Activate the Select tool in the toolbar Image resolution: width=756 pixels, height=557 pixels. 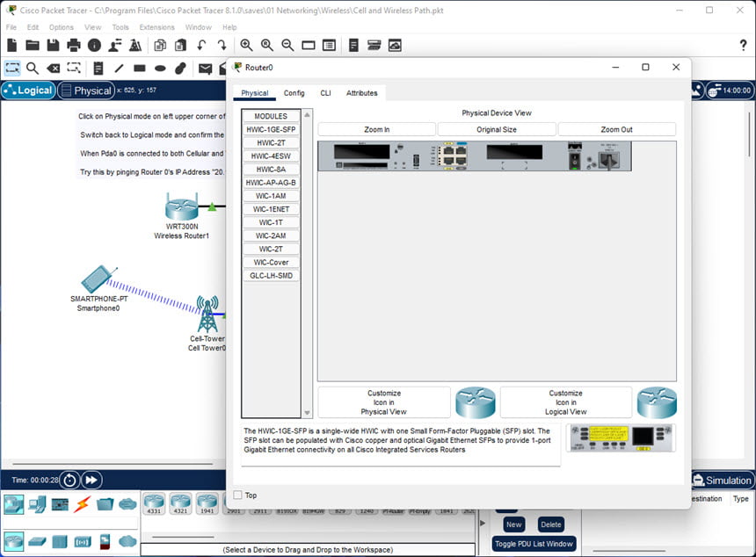point(12,69)
